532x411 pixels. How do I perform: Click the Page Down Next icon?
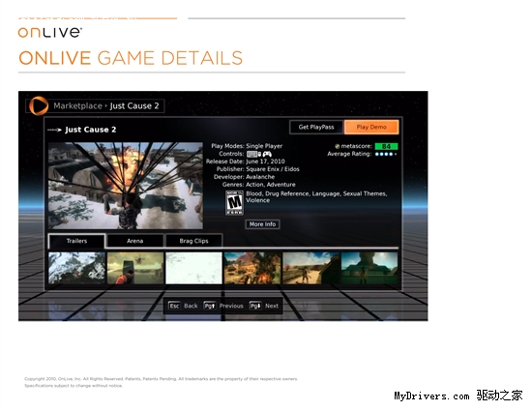(255, 306)
